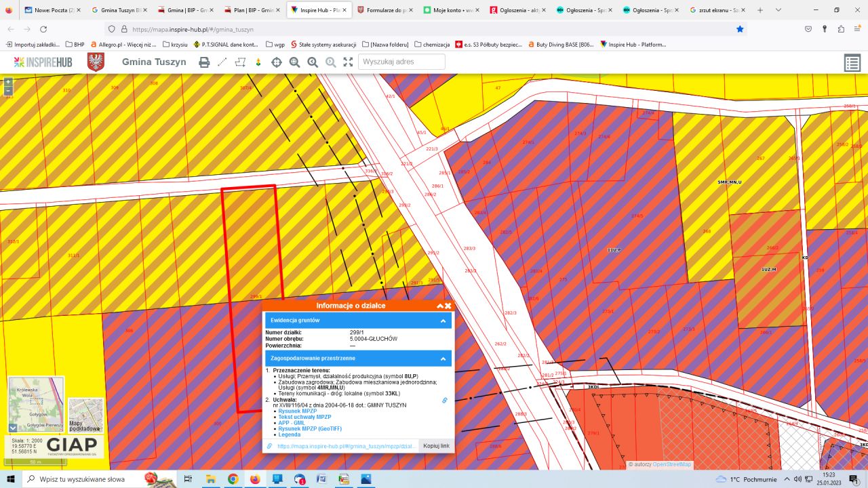Screen dimensions: 868x488
Task: Open the layers list panel icon
Action: point(852,63)
